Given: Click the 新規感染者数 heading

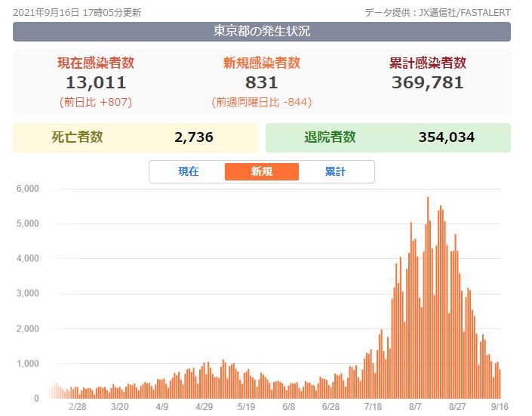Looking at the screenshot, I should pos(262,63).
